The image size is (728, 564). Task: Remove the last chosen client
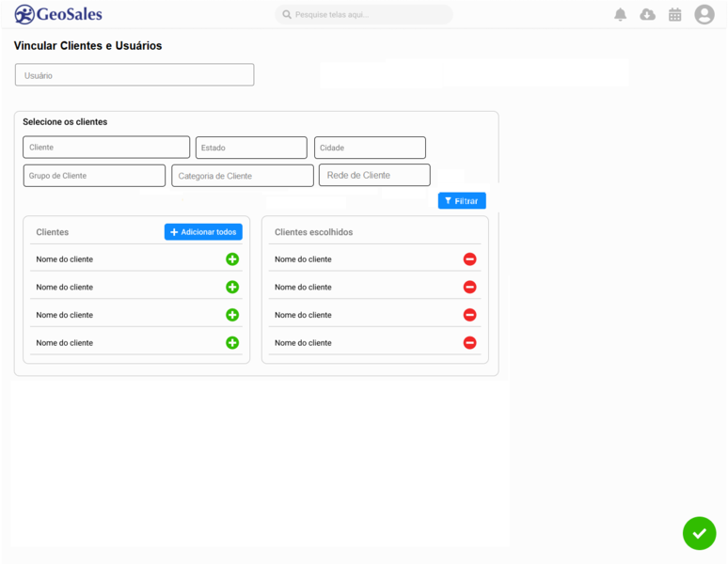click(x=470, y=343)
